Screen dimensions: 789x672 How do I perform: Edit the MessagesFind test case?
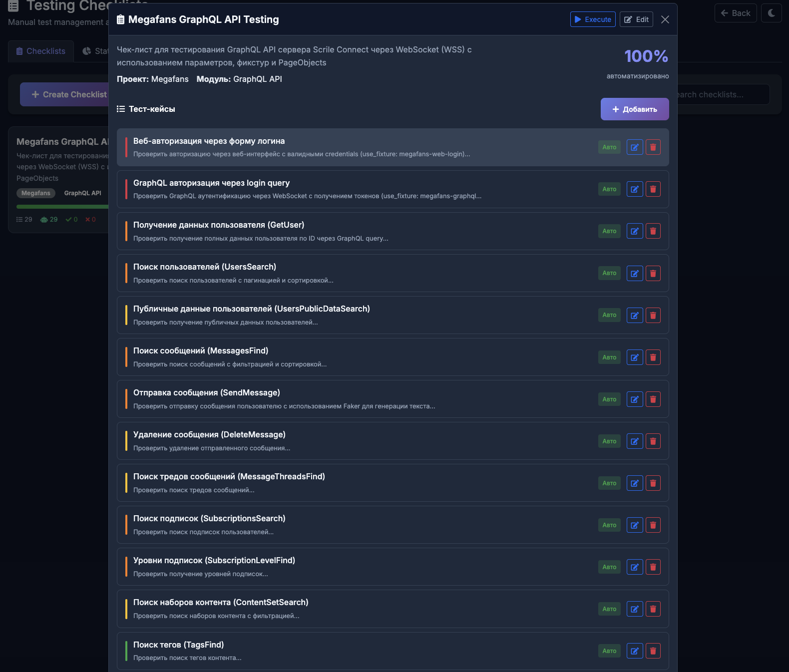coord(635,357)
